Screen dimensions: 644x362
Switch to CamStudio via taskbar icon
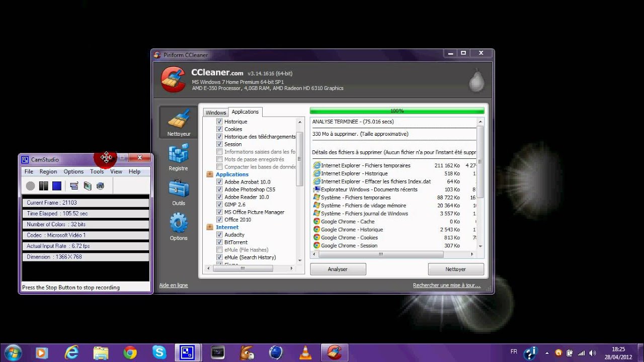[188, 353]
